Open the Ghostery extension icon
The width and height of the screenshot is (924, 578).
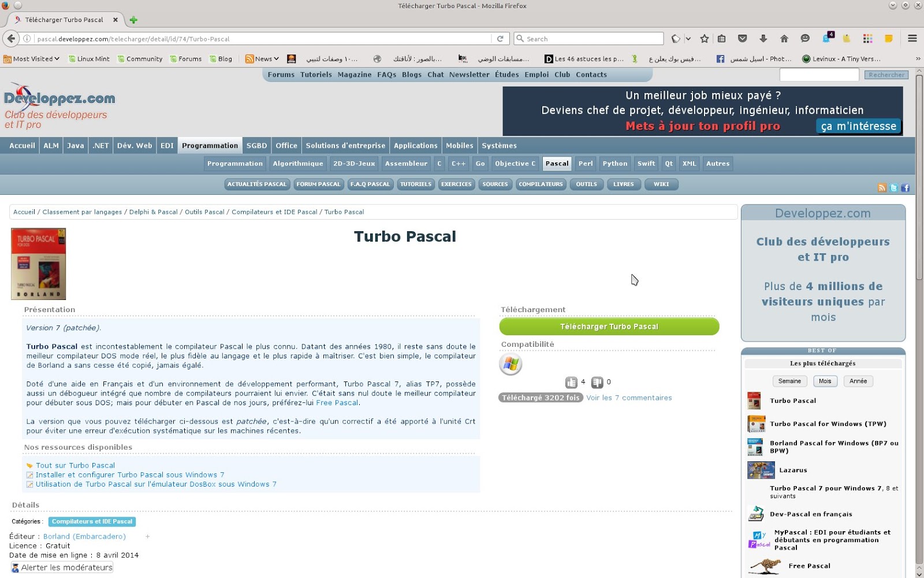tap(826, 38)
